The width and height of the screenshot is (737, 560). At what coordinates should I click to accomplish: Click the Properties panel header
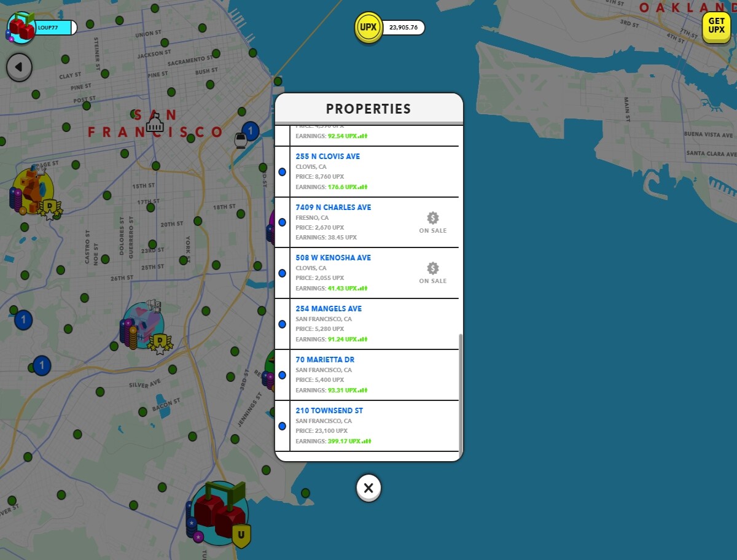(368, 109)
